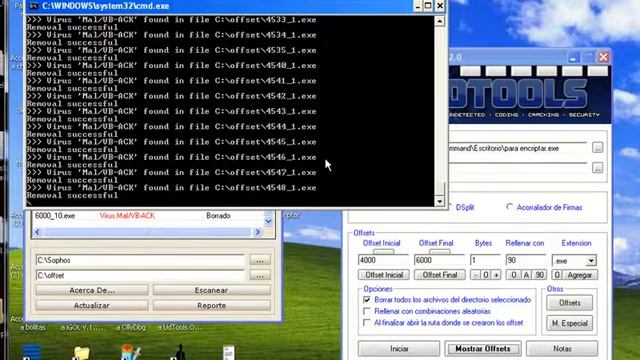Click the M. Especial button
This screenshot has width=640, height=360.
569,323
